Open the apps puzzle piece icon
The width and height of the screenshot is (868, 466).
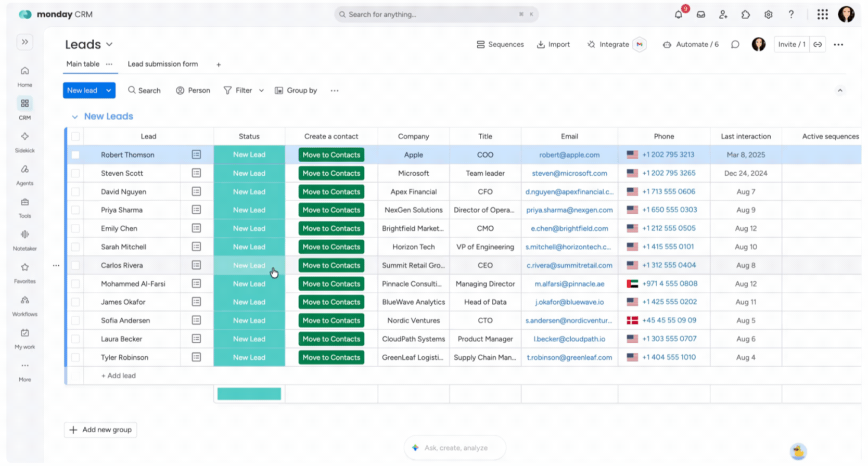coord(746,15)
